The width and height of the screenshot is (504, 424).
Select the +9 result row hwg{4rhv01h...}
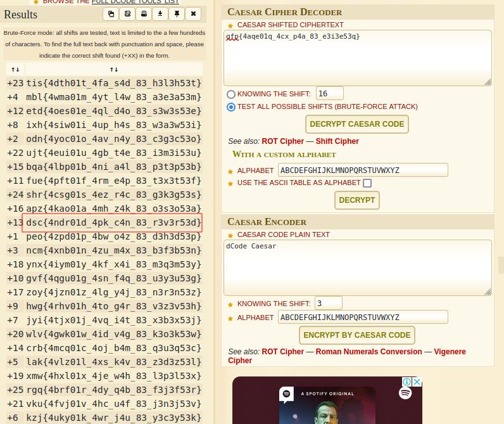(x=104, y=306)
